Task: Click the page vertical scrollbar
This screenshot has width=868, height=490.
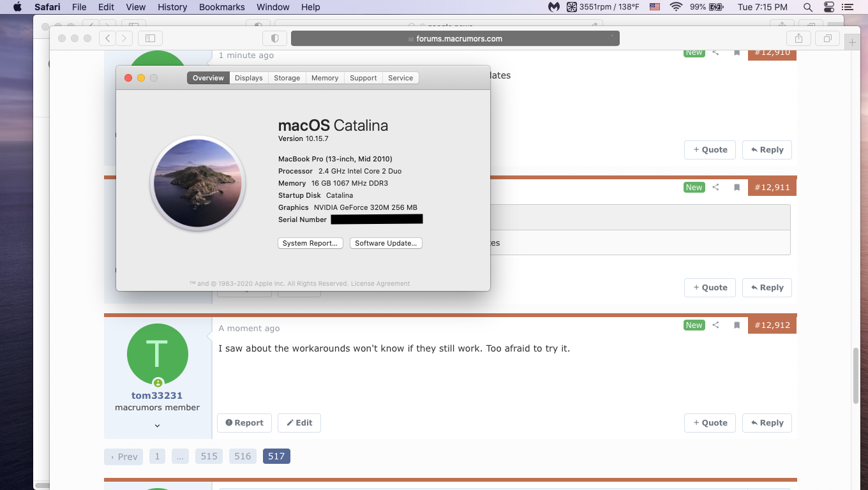Action: tap(856, 376)
